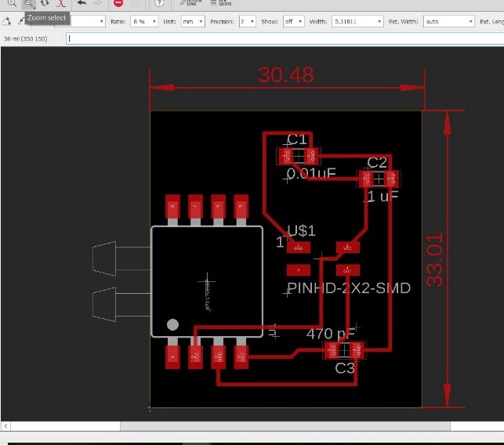Click the red Lambda script icon
The width and height of the screenshot is (504, 445).
pos(61,3)
